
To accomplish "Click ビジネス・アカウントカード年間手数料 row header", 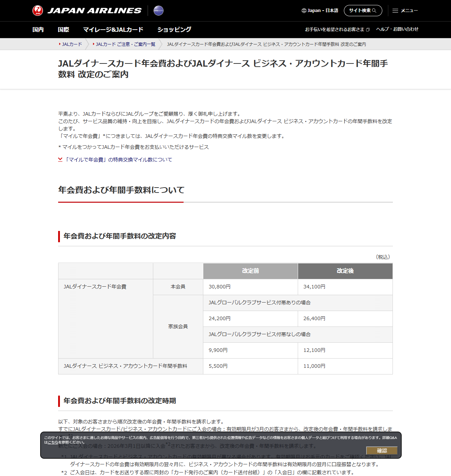I will click(x=131, y=366).
